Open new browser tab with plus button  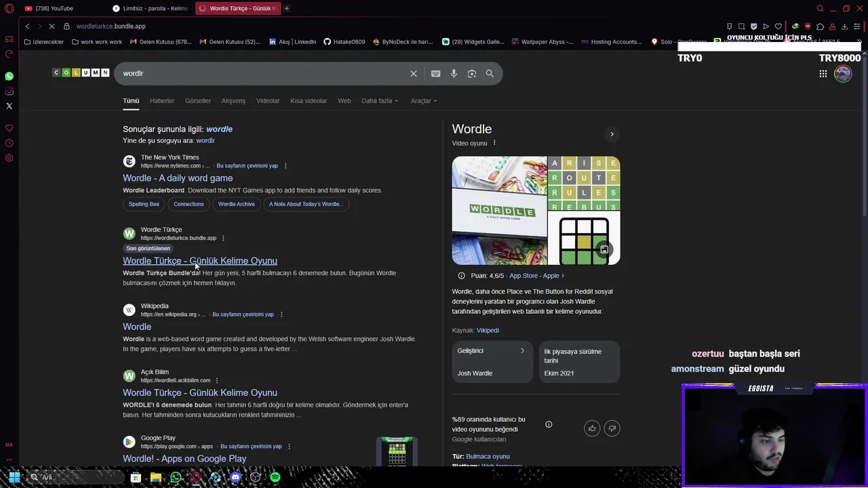(x=287, y=8)
